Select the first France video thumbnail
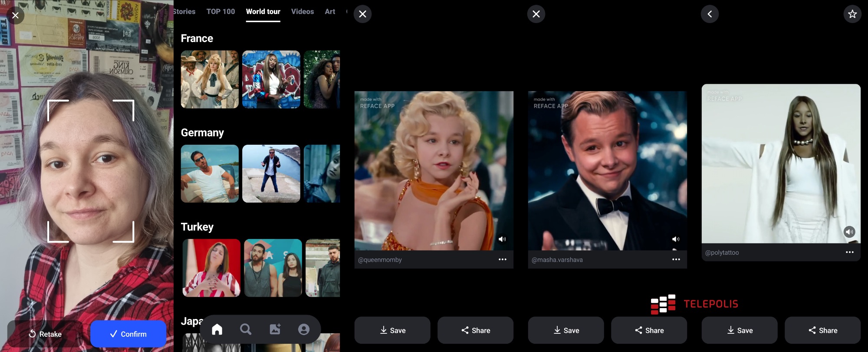 point(210,80)
